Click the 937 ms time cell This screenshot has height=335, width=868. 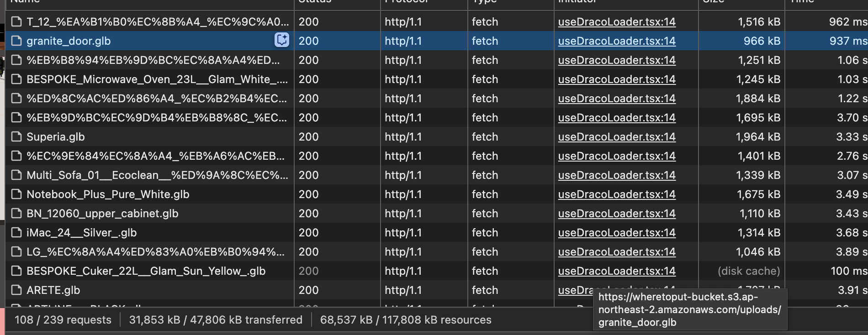[848, 41]
